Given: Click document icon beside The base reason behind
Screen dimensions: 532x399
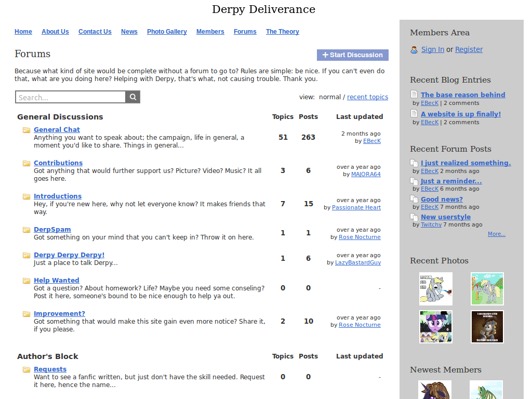Looking at the screenshot, I should pos(414,94).
